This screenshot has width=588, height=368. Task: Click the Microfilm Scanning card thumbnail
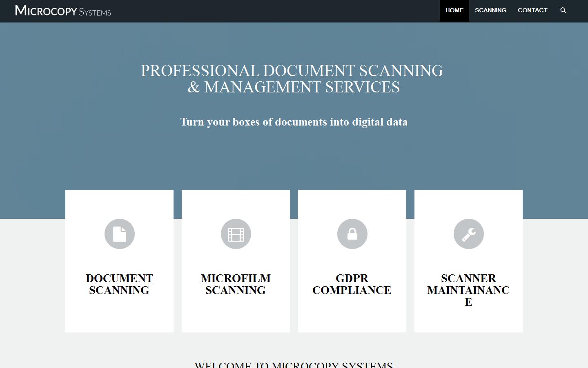pyautogui.click(x=236, y=261)
